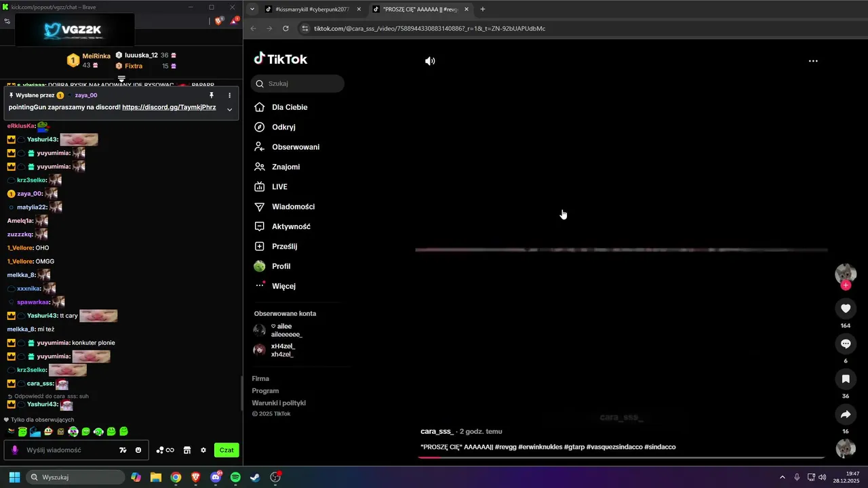The width and height of the screenshot is (868, 488).
Task: Open the video comments bubble icon
Action: (846, 344)
